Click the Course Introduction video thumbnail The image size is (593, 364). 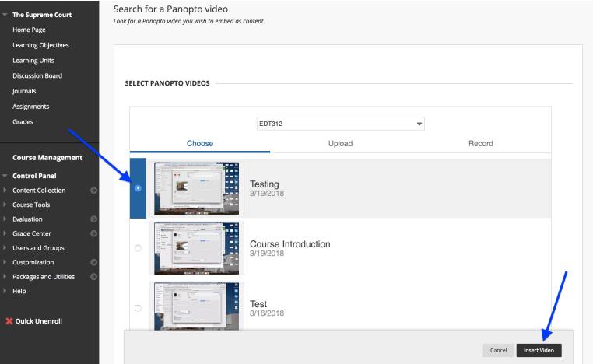tap(197, 248)
